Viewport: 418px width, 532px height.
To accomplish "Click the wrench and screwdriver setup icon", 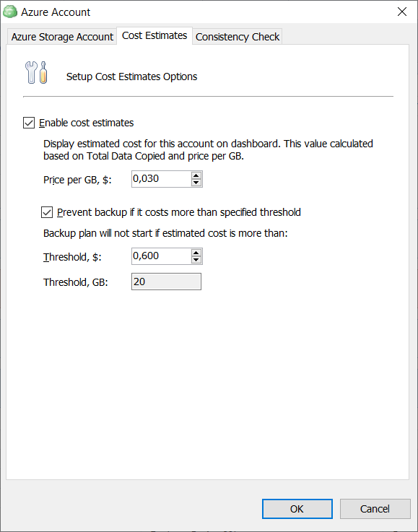I will [x=36, y=72].
